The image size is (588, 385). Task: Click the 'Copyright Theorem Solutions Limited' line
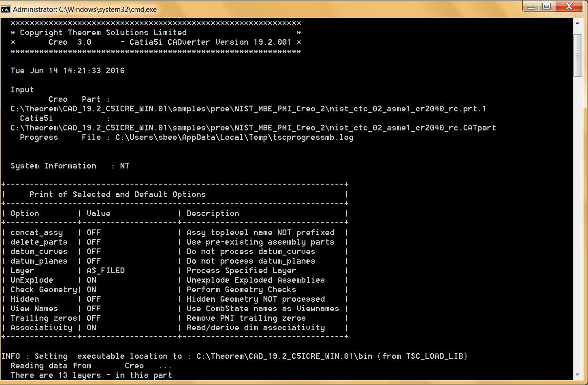point(103,32)
